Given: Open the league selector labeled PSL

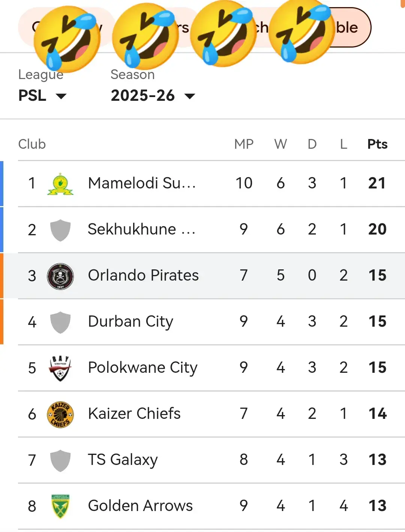Looking at the screenshot, I should click(x=42, y=96).
